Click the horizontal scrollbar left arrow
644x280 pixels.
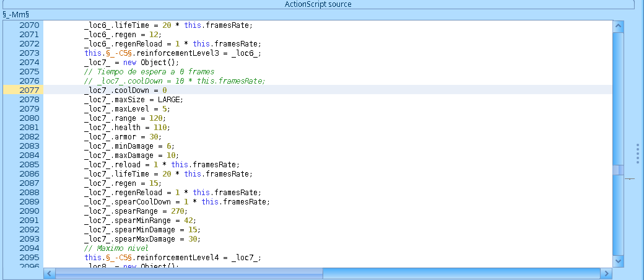click(49, 273)
